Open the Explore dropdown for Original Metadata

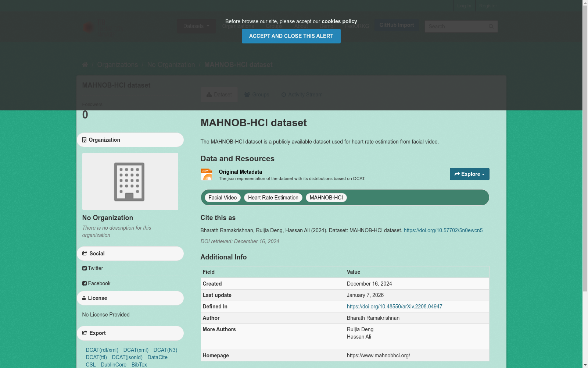click(469, 174)
